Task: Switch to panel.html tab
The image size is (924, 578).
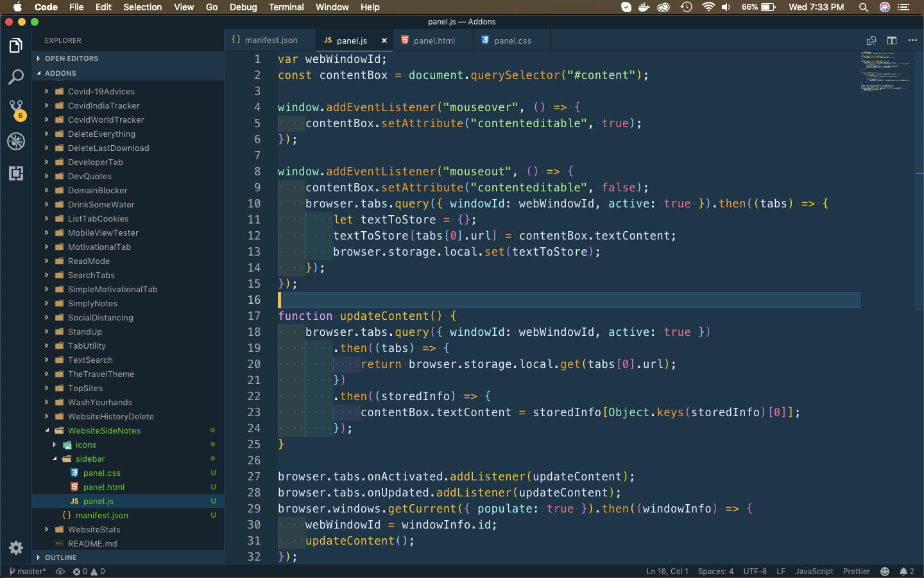Action: click(x=434, y=40)
